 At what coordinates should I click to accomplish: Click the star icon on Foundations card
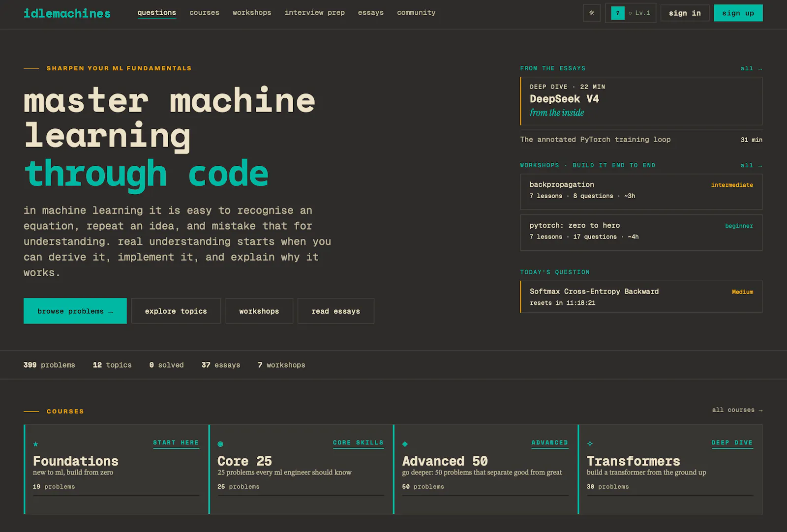tap(35, 444)
